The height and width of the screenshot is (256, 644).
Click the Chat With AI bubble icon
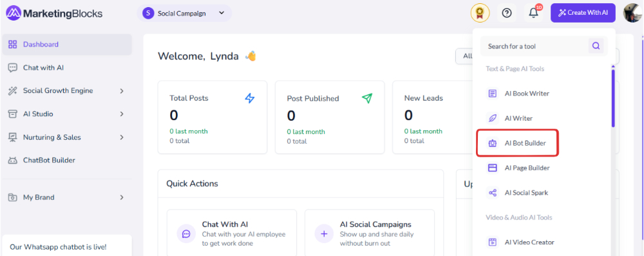click(x=186, y=234)
